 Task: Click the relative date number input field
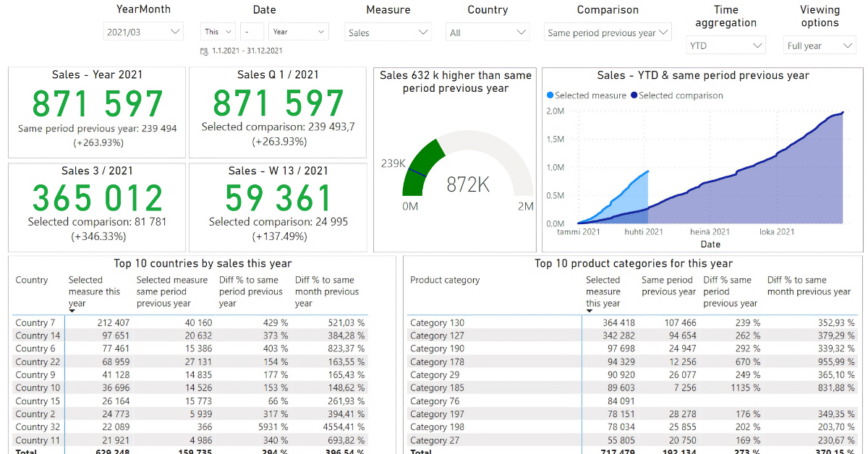pyautogui.click(x=252, y=32)
